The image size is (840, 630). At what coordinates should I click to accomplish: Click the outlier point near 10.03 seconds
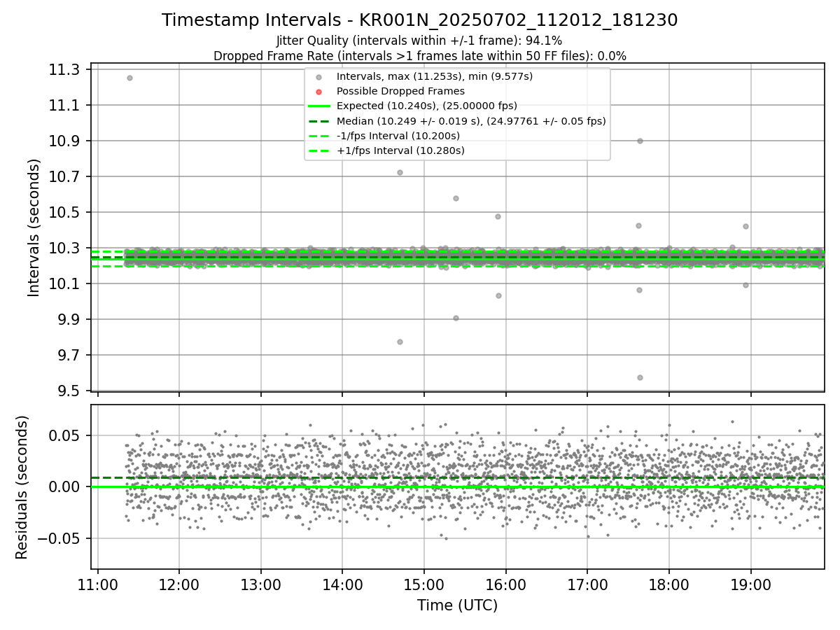click(x=498, y=295)
